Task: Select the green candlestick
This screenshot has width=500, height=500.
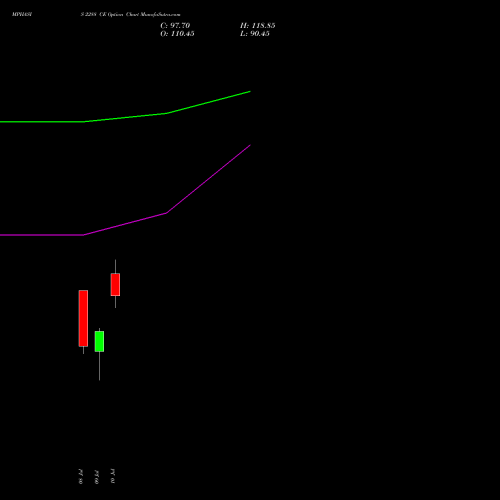Action: (x=99, y=341)
